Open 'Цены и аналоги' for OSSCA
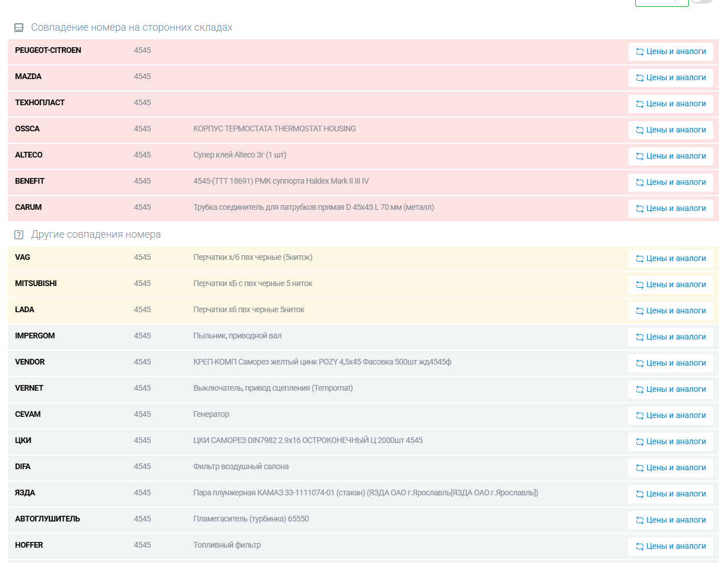Screen dimensions: 728x563 click(x=671, y=130)
